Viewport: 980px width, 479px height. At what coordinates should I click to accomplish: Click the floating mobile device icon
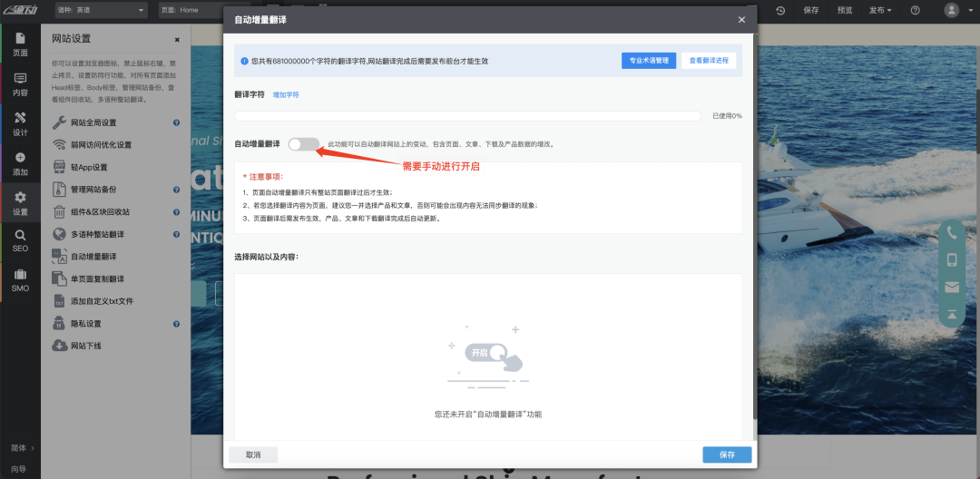[x=952, y=259]
